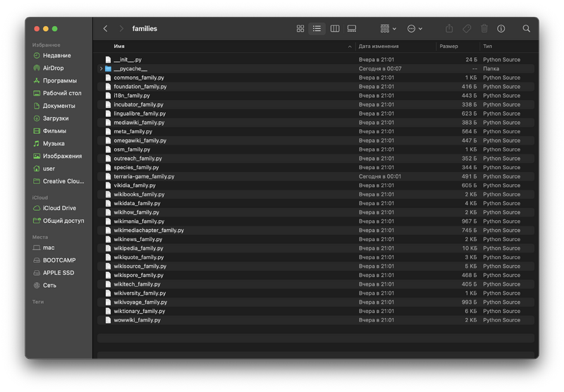The width and height of the screenshot is (564, 392).
Task: Expand the __pycache__ folder
Action: click(x=101, y=68)
